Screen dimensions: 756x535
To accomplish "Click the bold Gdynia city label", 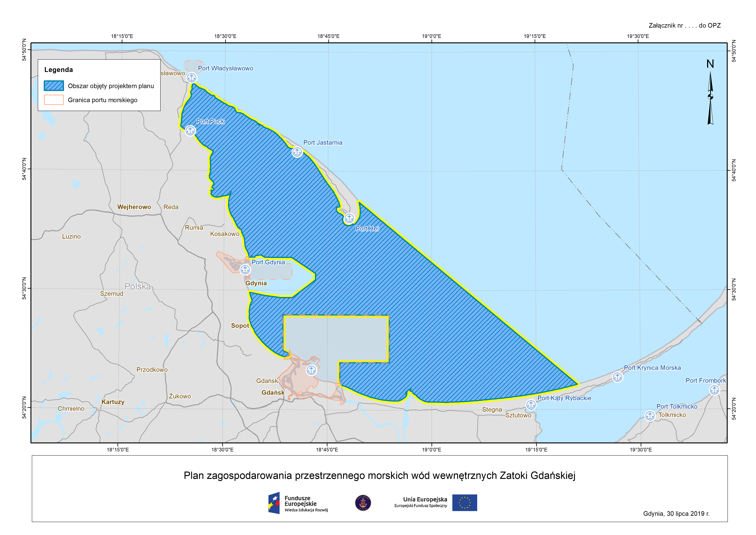I will tap(256, 283).
